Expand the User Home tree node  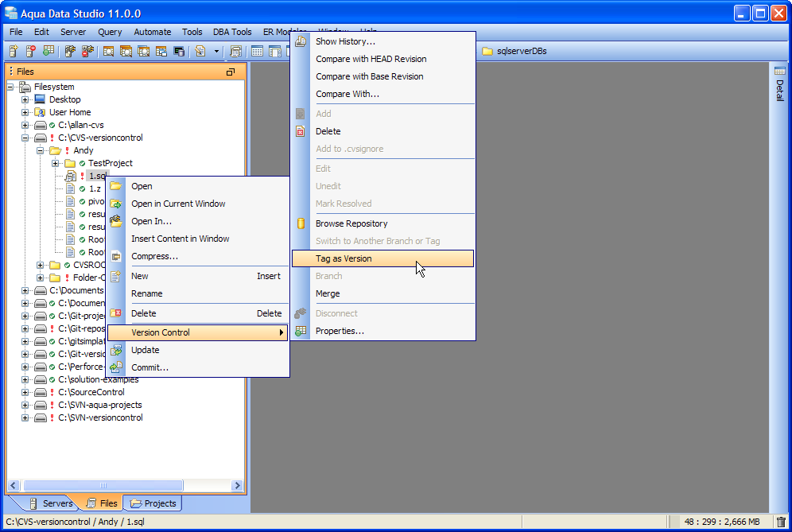25,112
